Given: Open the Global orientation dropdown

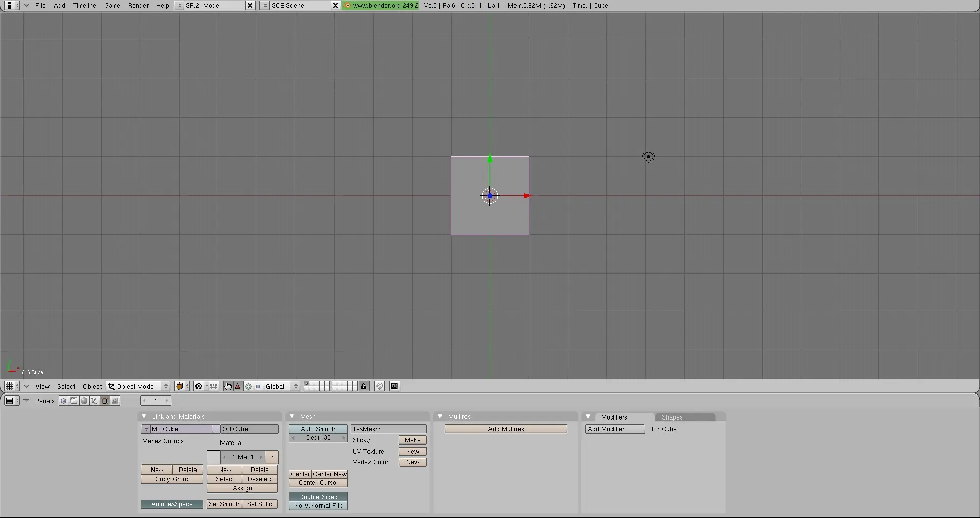Looking at the screenshot, I should [x=282, y=386].
